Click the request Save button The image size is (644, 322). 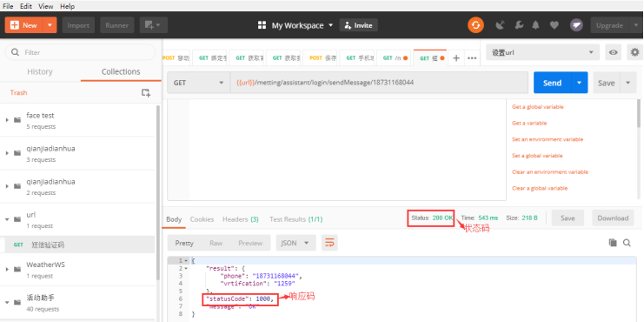(x=607, y=83)
